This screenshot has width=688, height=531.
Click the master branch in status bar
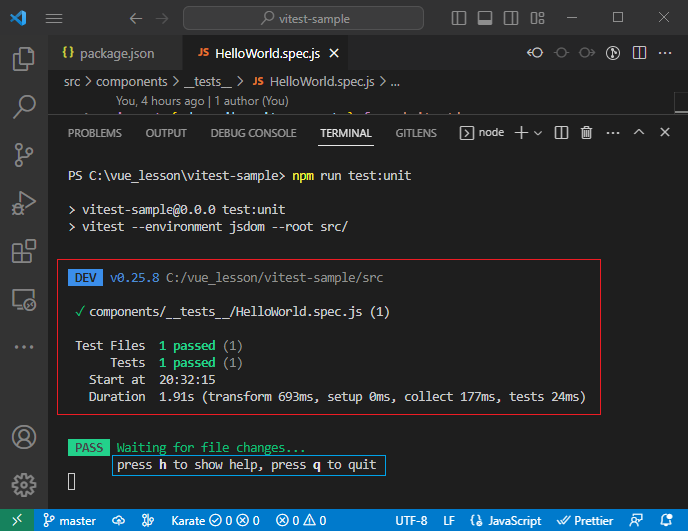[x=69, y=520]
